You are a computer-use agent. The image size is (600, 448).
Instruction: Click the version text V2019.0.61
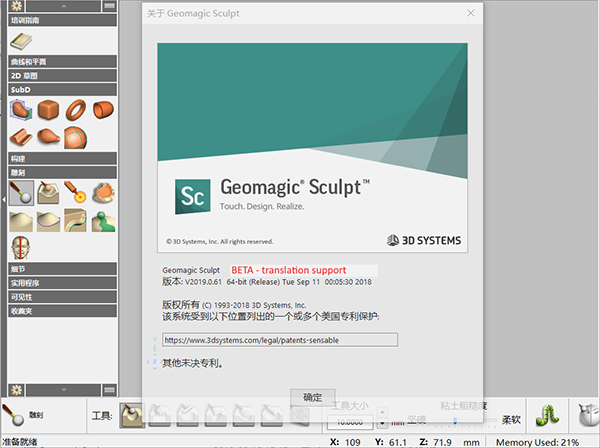pos(203,282)
